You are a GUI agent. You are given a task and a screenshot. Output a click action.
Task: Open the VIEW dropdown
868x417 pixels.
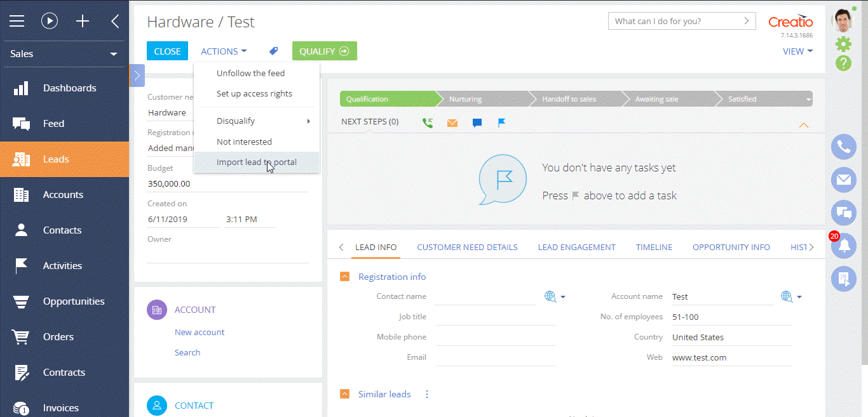pyautogui.click(x=797, y=51)
